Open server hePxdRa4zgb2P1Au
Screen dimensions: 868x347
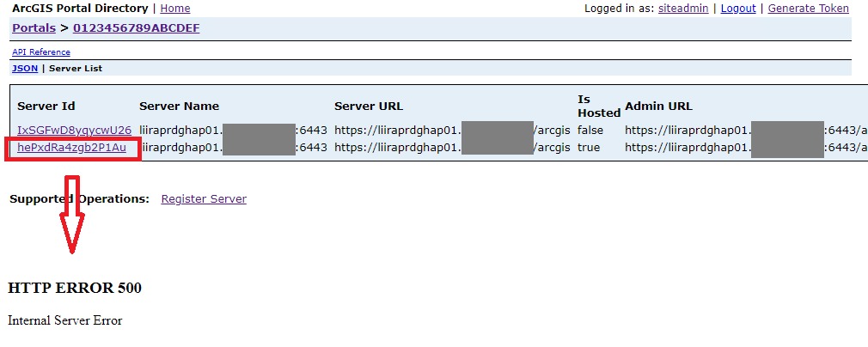coord(72,148)
